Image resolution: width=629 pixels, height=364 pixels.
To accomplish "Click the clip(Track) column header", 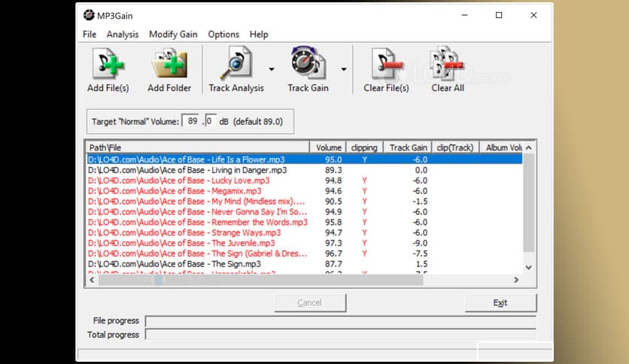I will point(455,147).
